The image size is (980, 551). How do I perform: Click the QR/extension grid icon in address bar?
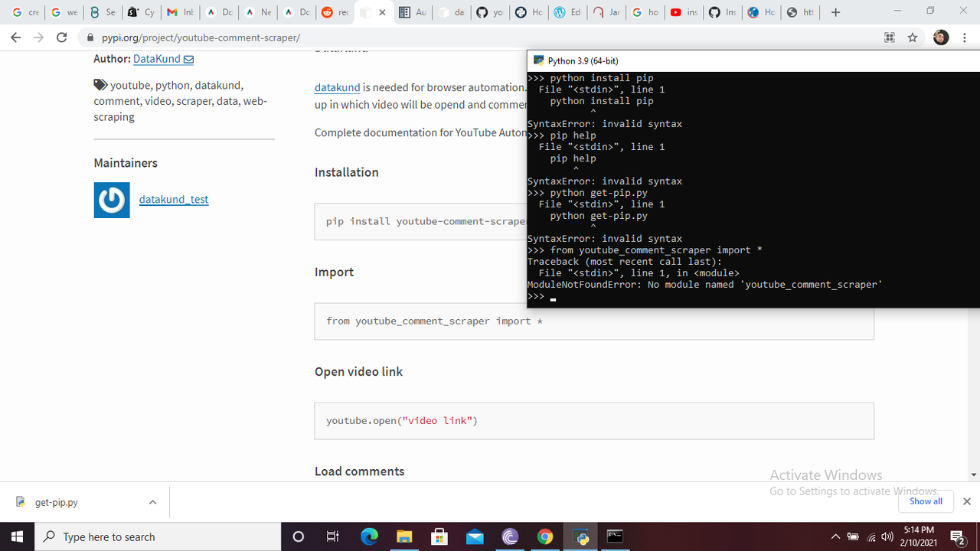click(890, 37)
